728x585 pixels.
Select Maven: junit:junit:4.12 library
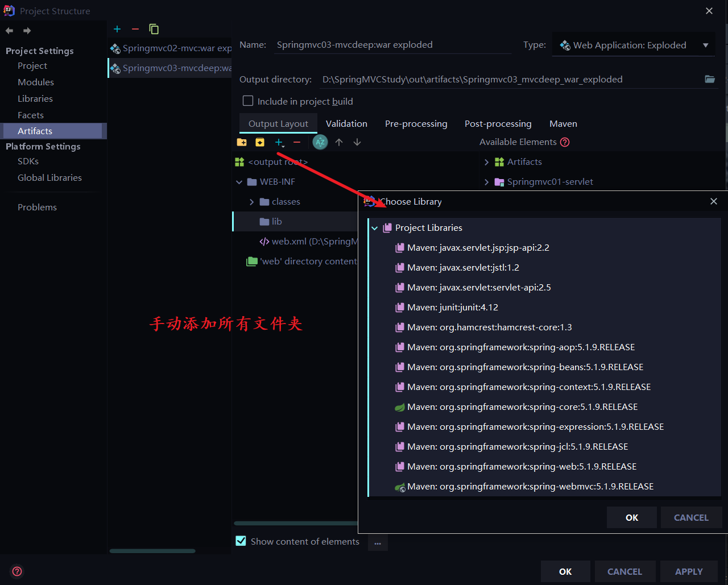tap(453, 308)
